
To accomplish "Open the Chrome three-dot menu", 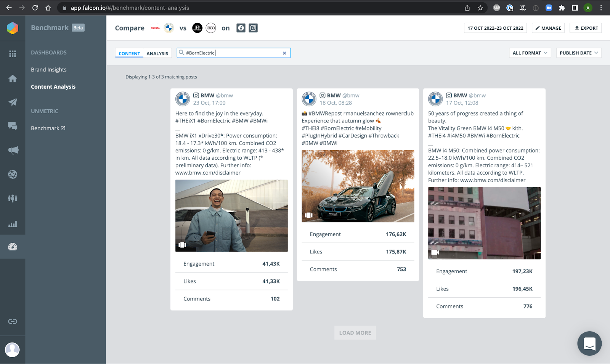I will pos(601,8).
